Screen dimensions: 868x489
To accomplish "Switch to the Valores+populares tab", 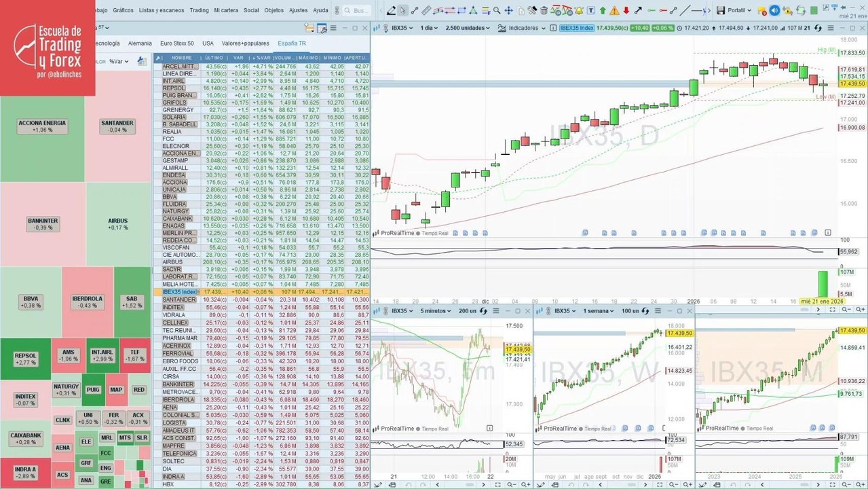I will (x=245, y=43).
